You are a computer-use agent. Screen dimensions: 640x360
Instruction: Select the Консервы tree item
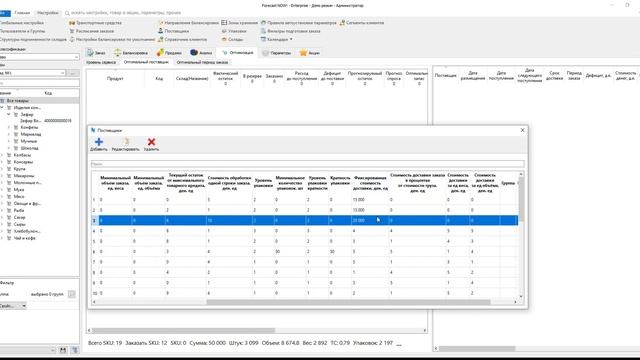click(23, 162)
